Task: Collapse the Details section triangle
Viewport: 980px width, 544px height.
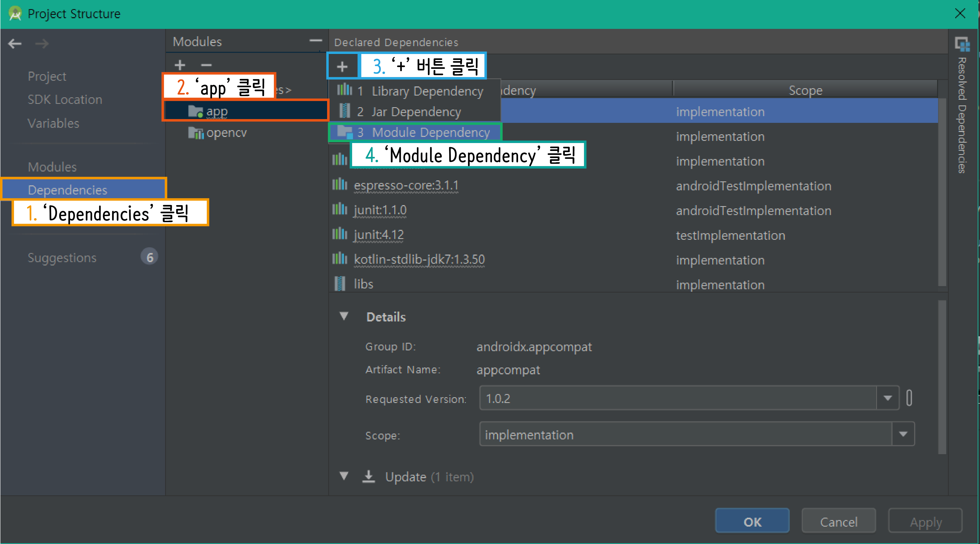Action: (x=344, y=316)
